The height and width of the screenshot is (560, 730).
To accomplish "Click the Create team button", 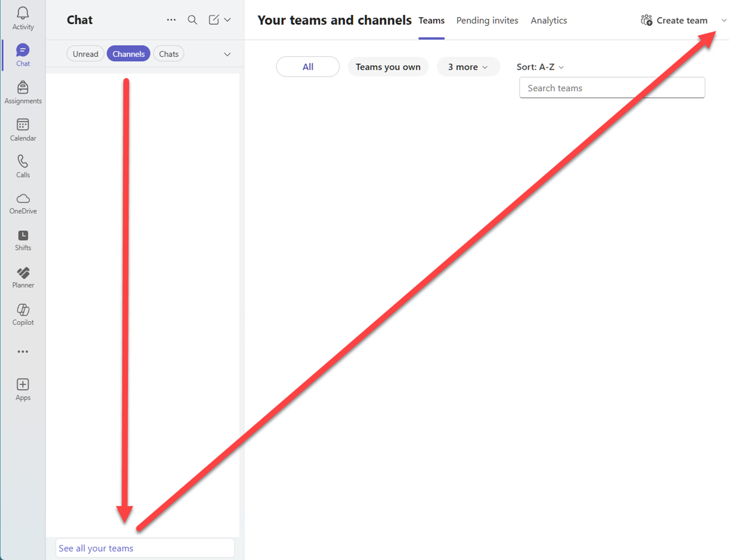I will pyautogui.click(x=674, y=20).
